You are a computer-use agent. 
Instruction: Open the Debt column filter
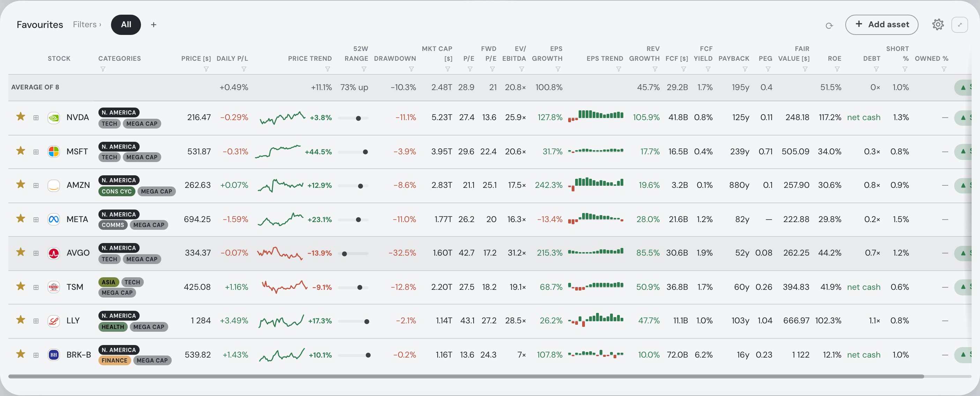[876, 69]
